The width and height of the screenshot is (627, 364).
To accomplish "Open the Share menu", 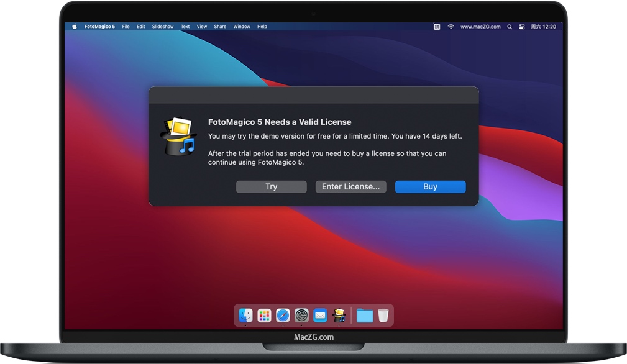I will pyautogui.click(x=220, y=26).
